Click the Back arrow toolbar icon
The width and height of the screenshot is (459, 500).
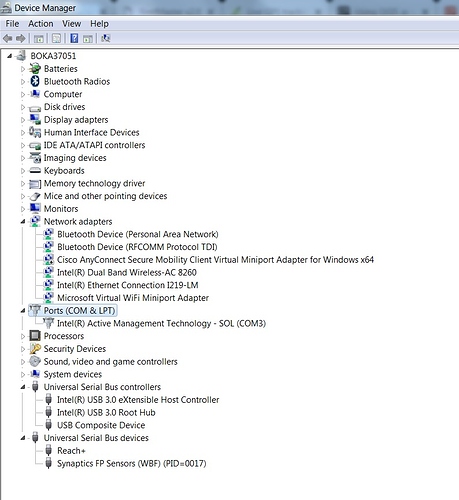point(7,39)
